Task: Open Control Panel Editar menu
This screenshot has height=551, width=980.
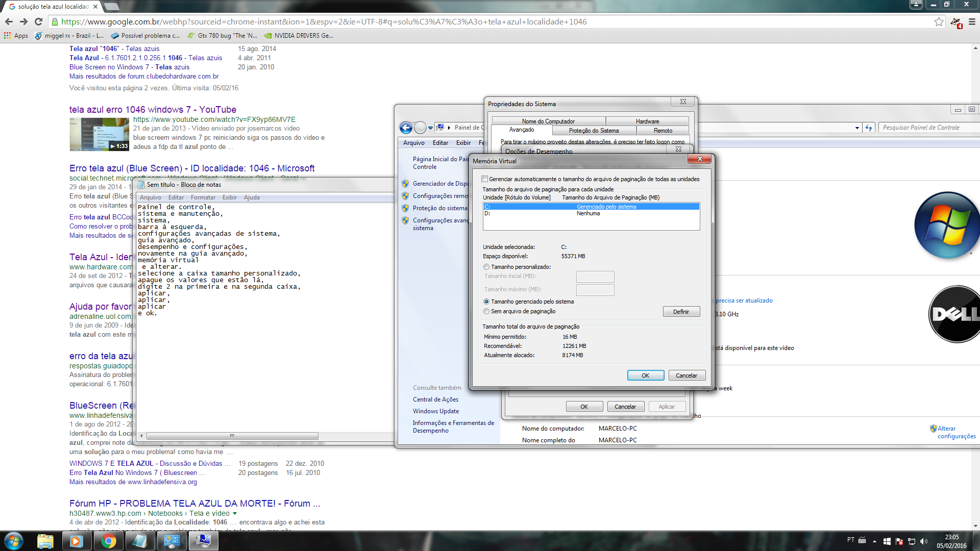Action: pos(440,143)
